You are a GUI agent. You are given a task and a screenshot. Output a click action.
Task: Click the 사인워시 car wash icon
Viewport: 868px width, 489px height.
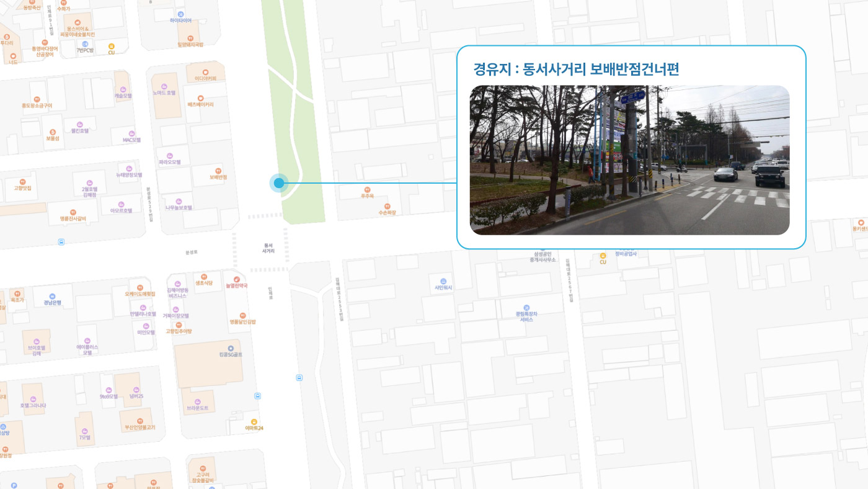(x=443, y=280)
